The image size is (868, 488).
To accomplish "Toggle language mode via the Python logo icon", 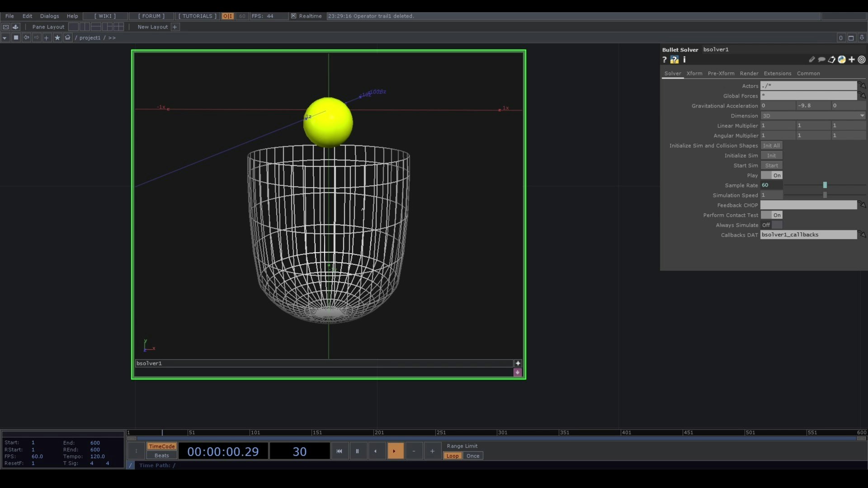I will (x=842, y=59).
